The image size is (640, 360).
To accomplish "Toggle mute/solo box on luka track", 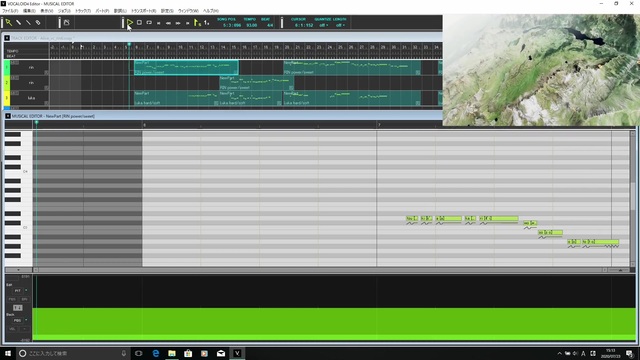I will click(15, 93).
